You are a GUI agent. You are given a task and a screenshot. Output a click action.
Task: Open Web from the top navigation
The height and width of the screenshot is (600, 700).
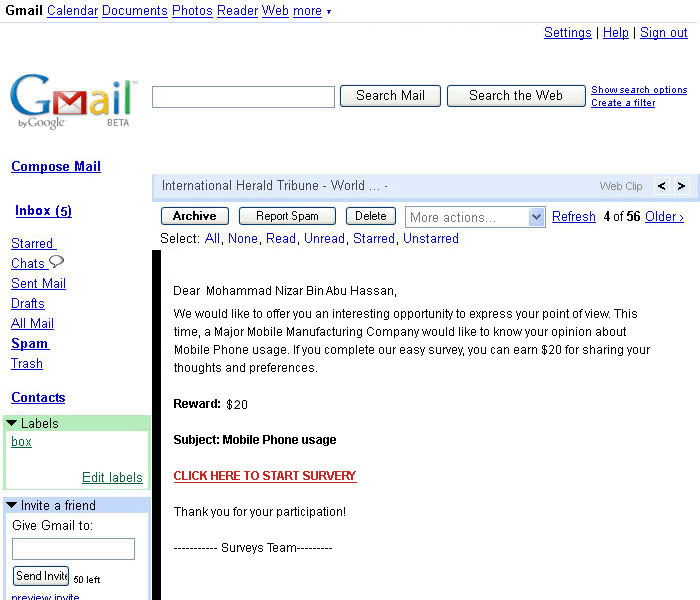coord(275,10)
